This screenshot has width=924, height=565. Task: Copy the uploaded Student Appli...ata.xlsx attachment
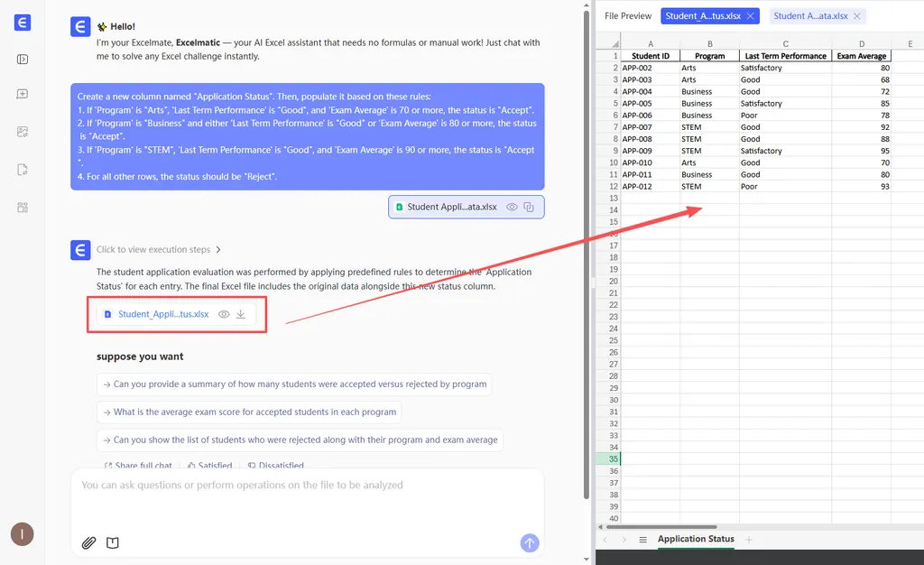[529, 207]
